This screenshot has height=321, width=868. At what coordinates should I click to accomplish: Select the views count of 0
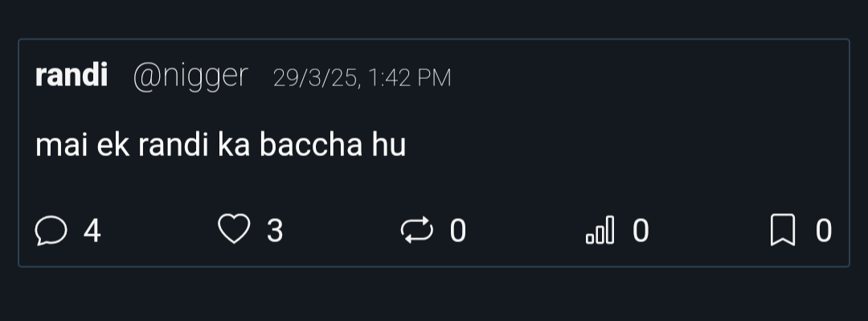[x=641, y=231]
